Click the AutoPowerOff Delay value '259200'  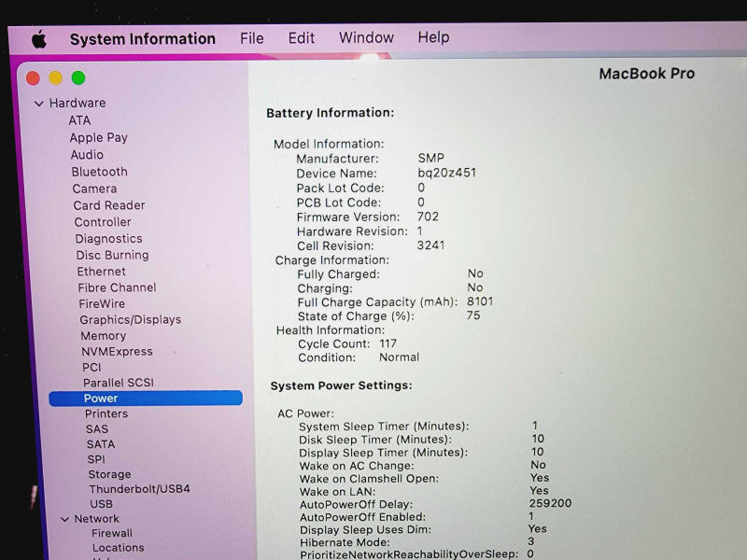[550, 503]
